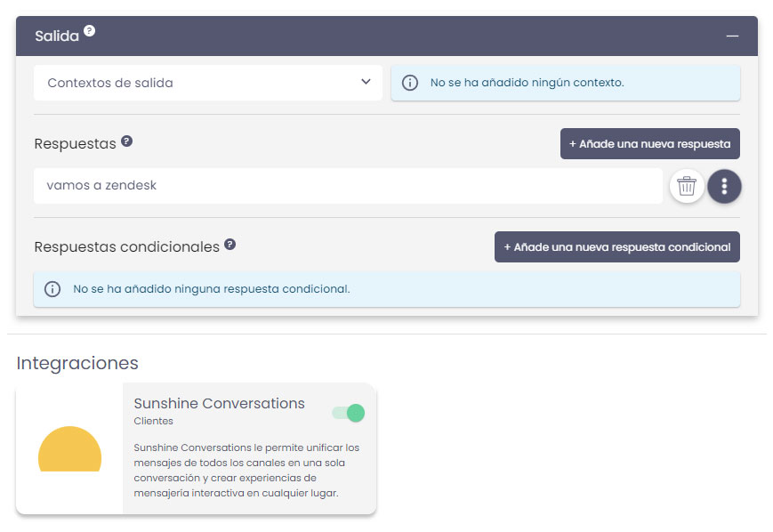Disable the Sunshine Conversations integration toggle
The height and width of the screenshot is (532, 773).
pos(348,413)
